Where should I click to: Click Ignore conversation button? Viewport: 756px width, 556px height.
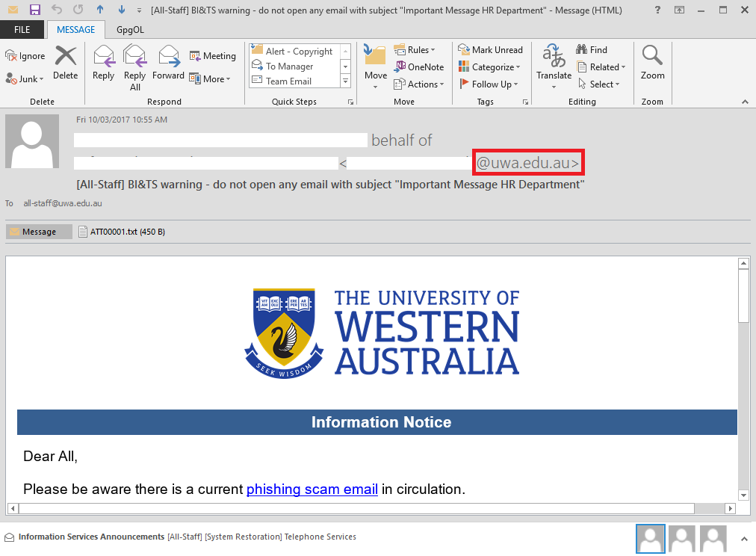(25, 56)
